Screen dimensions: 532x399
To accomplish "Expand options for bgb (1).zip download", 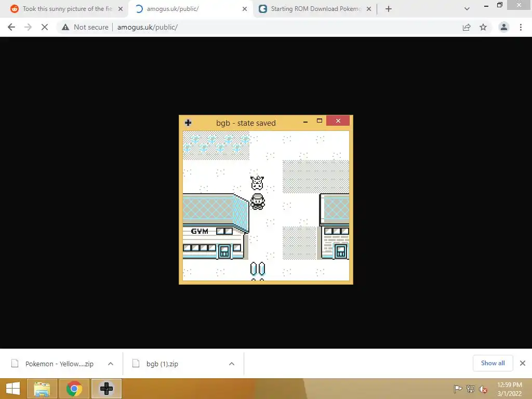I will click(x=232, y=364).
